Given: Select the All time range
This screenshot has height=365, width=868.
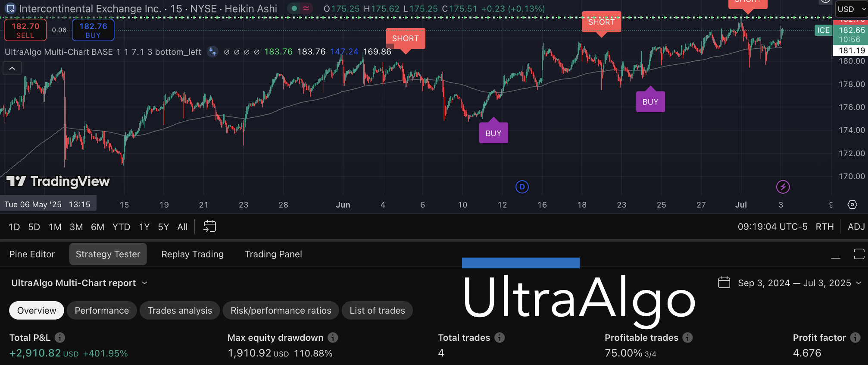Looking at the screenshot, I should (182, 227).
